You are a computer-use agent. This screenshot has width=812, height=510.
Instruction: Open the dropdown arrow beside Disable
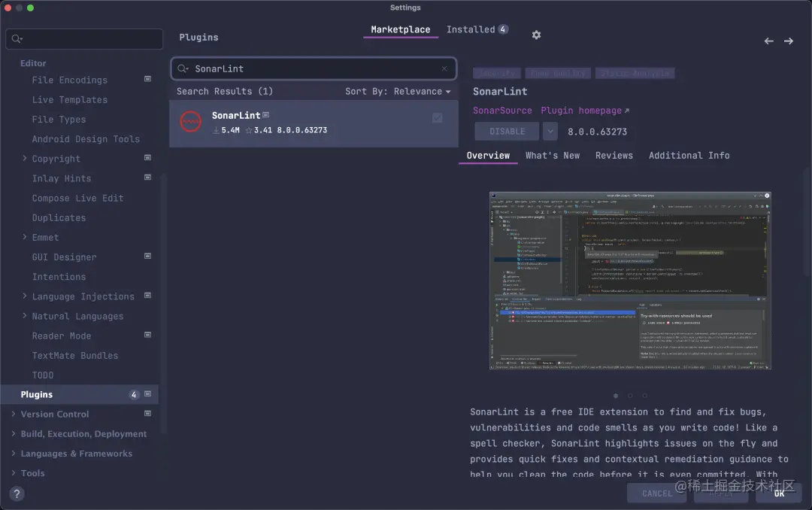(550, 132)
